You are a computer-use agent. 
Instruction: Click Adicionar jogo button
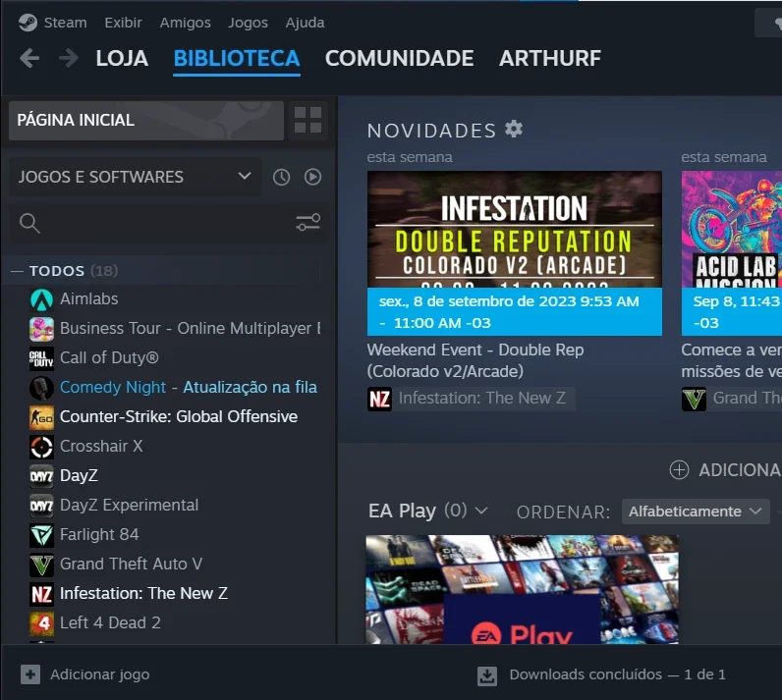[84, 674]
